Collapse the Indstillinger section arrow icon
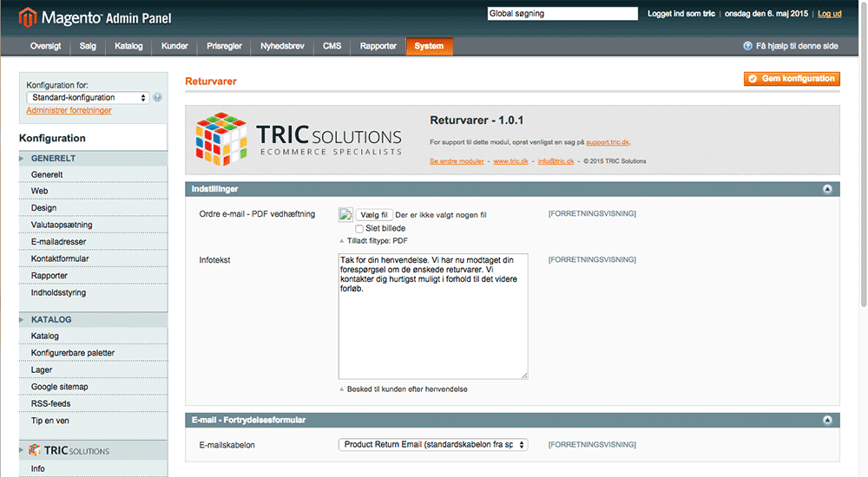Screen dimensions: 868x477 coord(827,188)
